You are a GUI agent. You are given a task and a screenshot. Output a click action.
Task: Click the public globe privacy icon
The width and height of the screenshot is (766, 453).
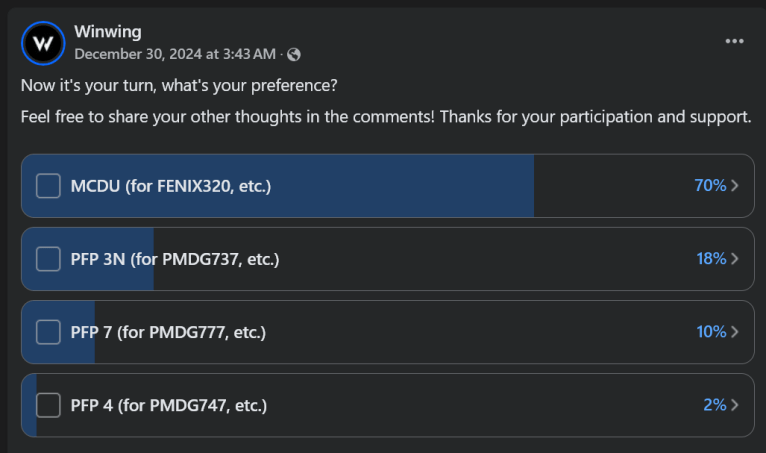point(294,54)
